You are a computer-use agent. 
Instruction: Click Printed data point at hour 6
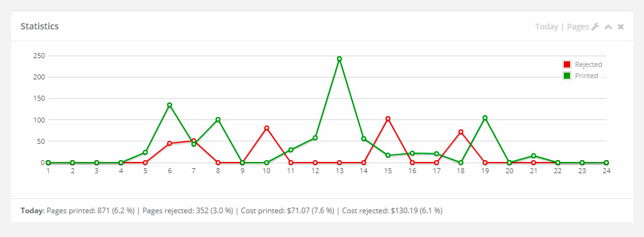169,105
